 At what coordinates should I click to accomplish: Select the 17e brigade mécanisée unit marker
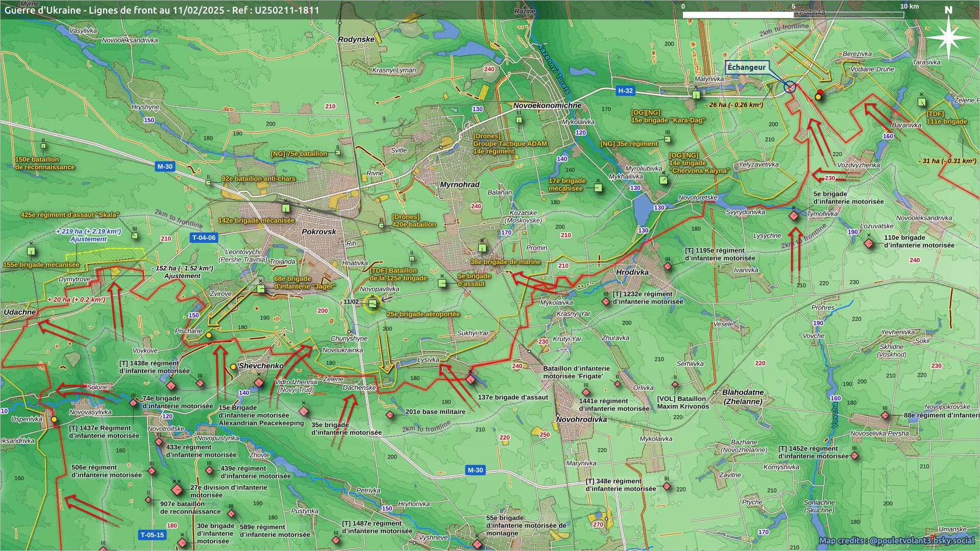tap(598, 187)
